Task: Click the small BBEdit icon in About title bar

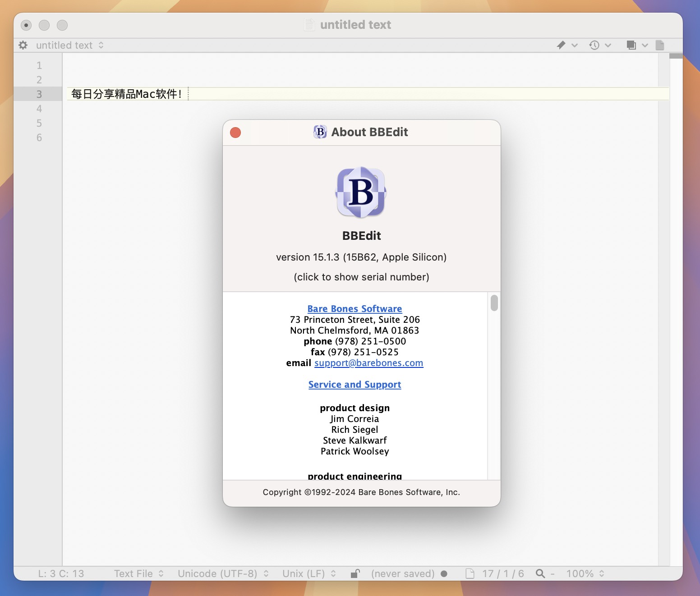Action: [x=320, y=132]
